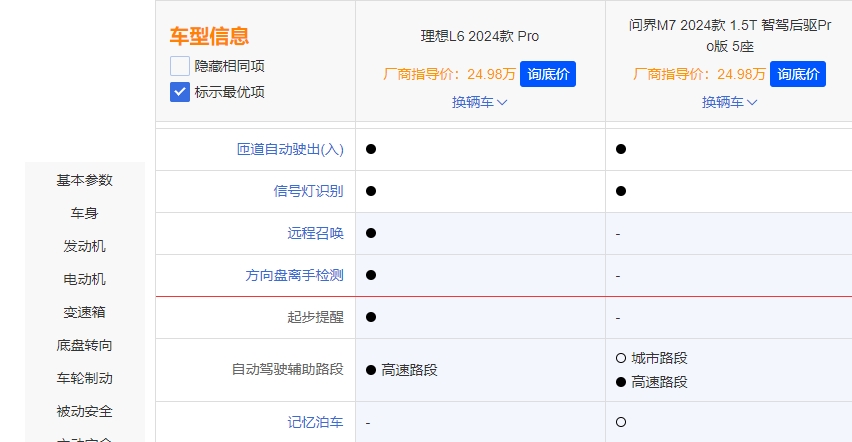
Task: Click 询底价 for 问界M7 2024款
Action: coord(798,74)
